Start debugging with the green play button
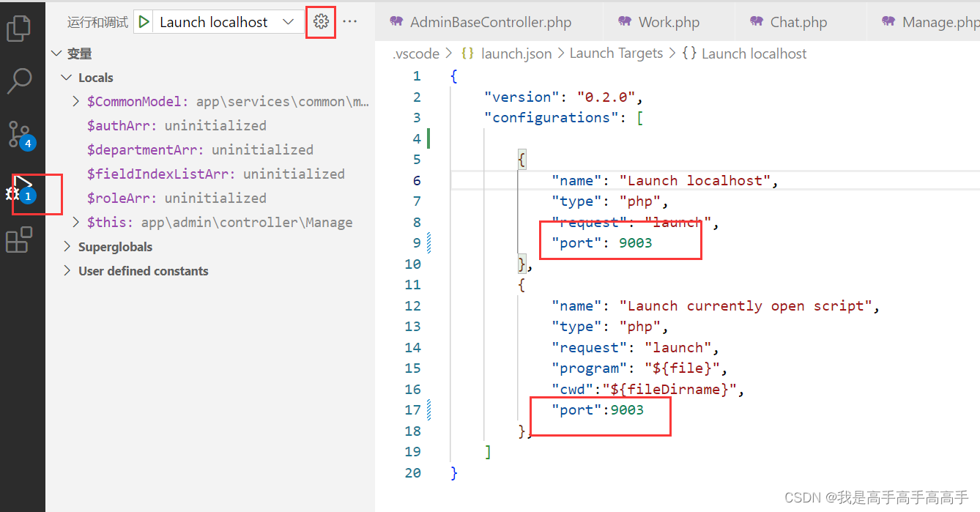This screenshot has width=980, height=512. (144, 21)
